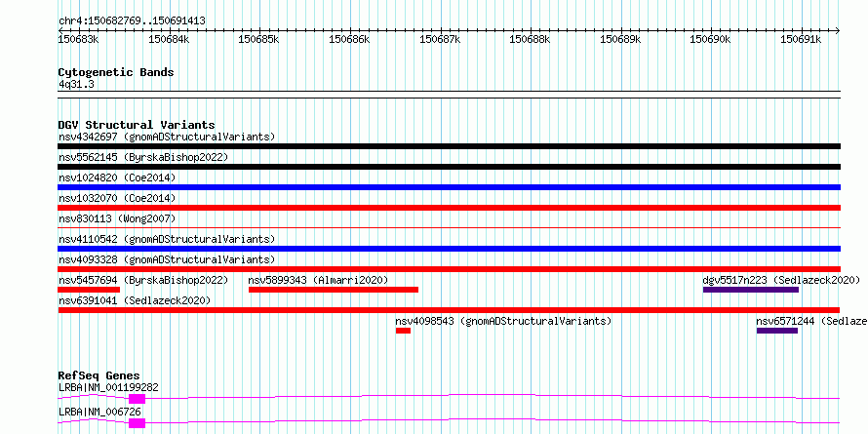868x434 pixels.
Task: Open the nsv5457694 ByrskaBishop2022 label
Action: (143, 280)
